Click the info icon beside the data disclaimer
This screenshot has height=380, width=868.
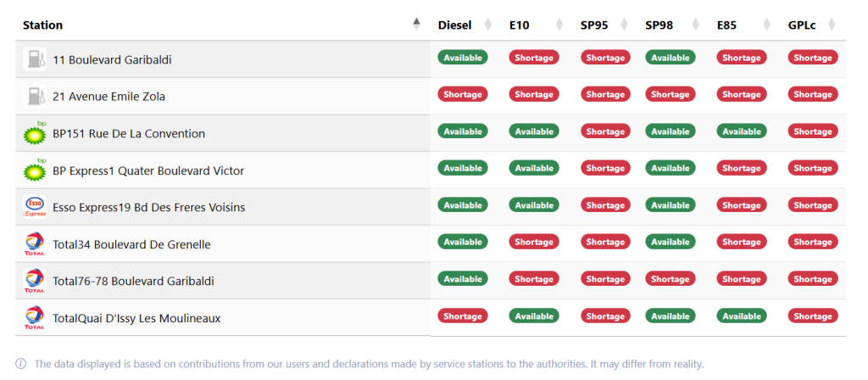[x=21, y=364]
